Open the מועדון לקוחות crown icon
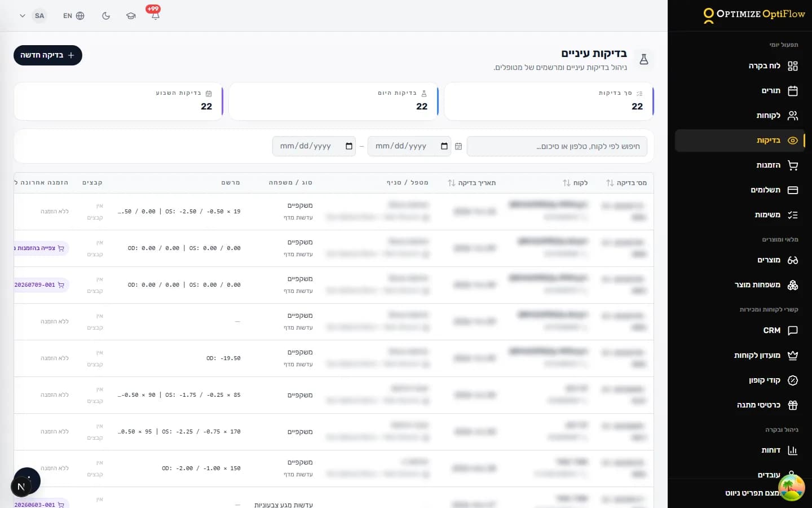The image size is (812, 508). (792, 356)
